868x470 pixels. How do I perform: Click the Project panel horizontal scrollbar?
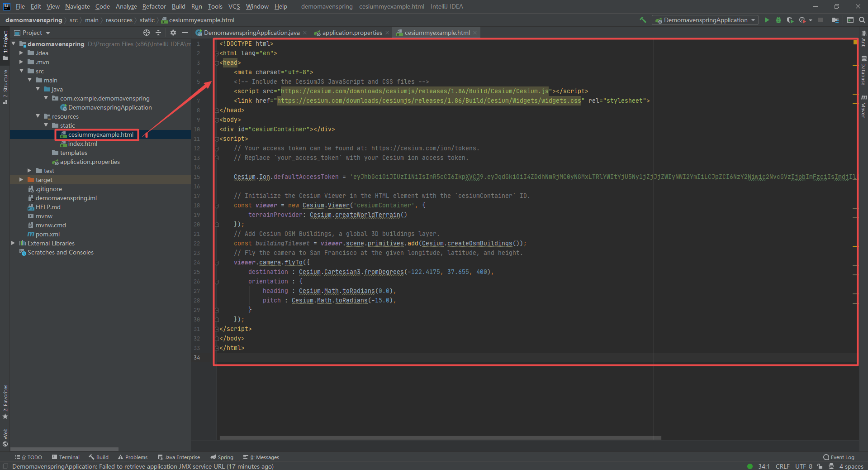pos(64,449)
